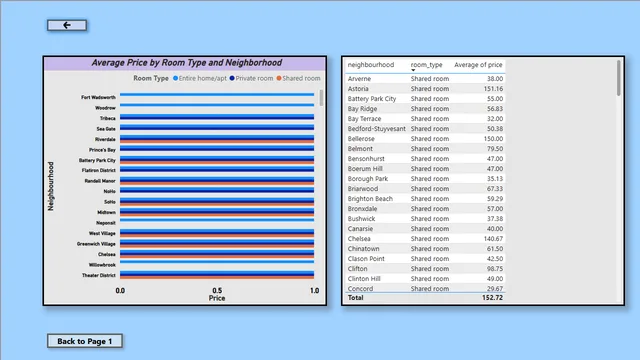Select Bay Terrace table row
This screenshot has height=360, width=640.
pos(425,119)
